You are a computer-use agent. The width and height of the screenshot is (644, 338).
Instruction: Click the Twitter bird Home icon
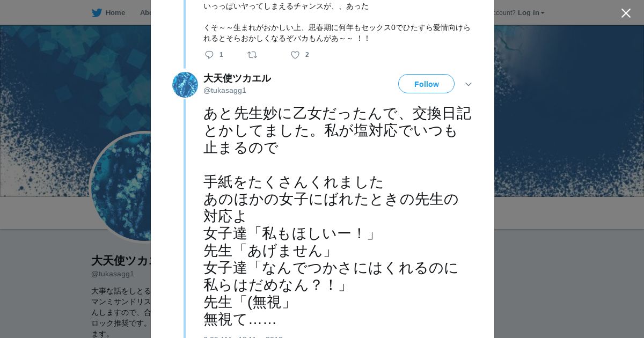(97, 13)
